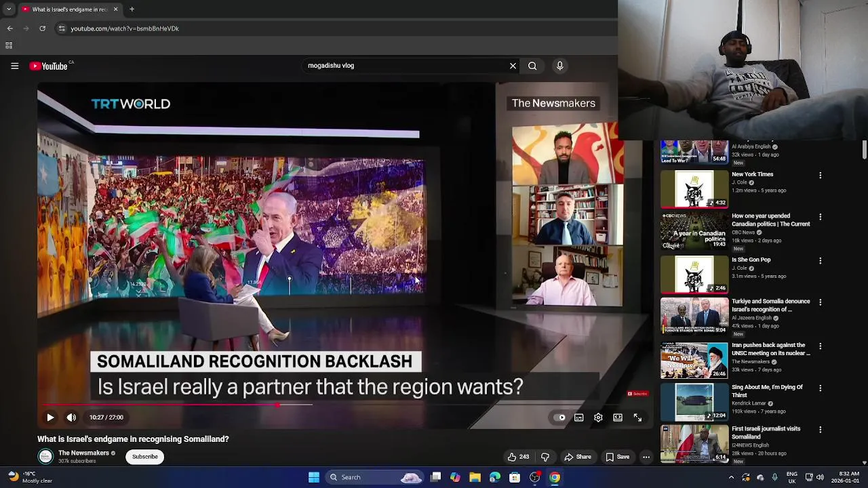Open a new browser tab
This screenshot has height=488, width=868.
point(132,9)
